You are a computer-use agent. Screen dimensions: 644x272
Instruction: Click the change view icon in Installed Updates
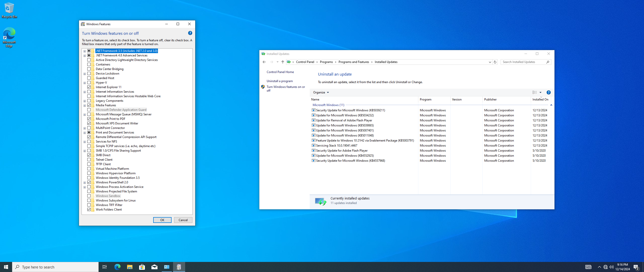(535, 92)
